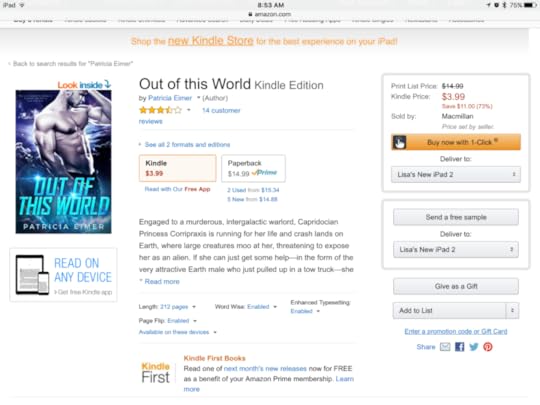Expand the description with Read more
The width and height of the screenshot is (540, 405).
162,281
